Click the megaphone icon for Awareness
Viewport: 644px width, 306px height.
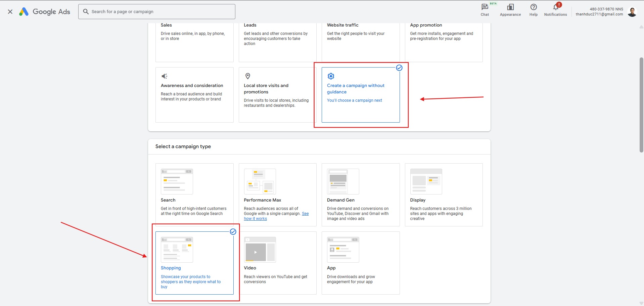(165, 76)
